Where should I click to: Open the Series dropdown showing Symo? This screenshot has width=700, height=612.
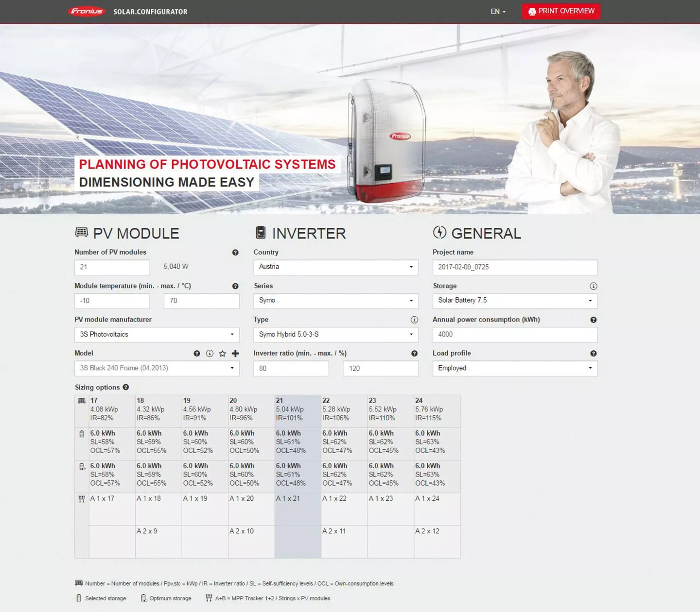pyautogui.click(x=336, y=301)
